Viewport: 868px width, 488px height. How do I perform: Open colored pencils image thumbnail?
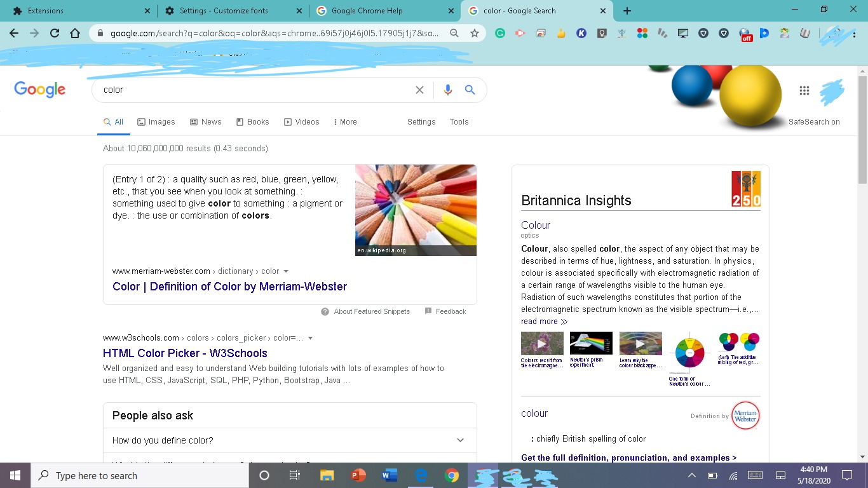[x=416, y=210]
